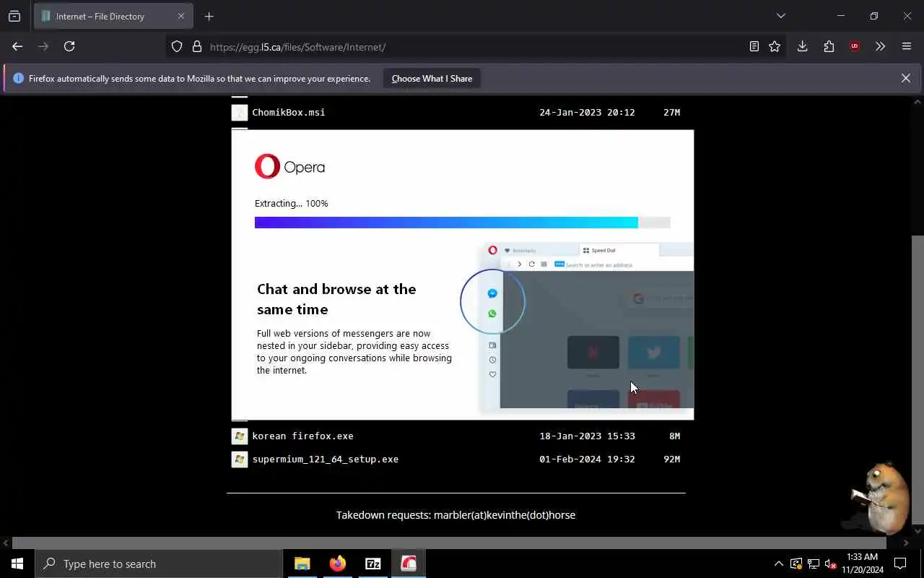Click the Opera installer extraction progress bar

pyautogui.click(x=463, y=223)
